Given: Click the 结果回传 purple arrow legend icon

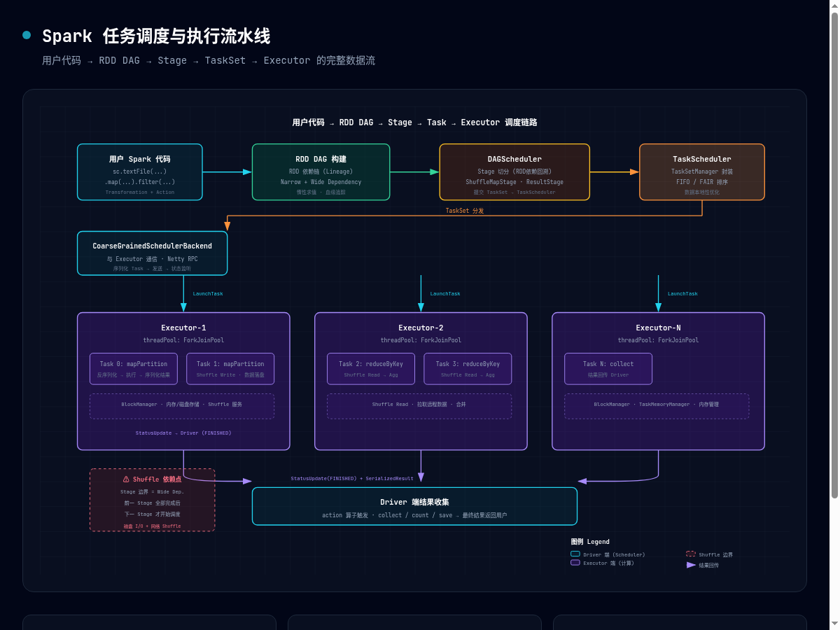Looking at the screenshot, I should [x=692, y=565].
